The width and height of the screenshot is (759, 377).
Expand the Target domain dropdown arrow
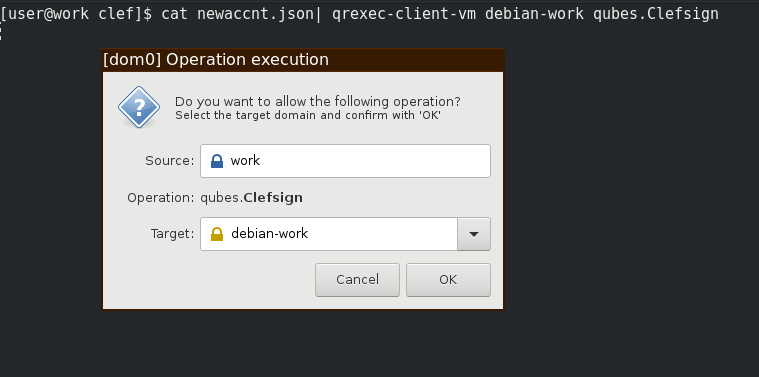point(474,234)
